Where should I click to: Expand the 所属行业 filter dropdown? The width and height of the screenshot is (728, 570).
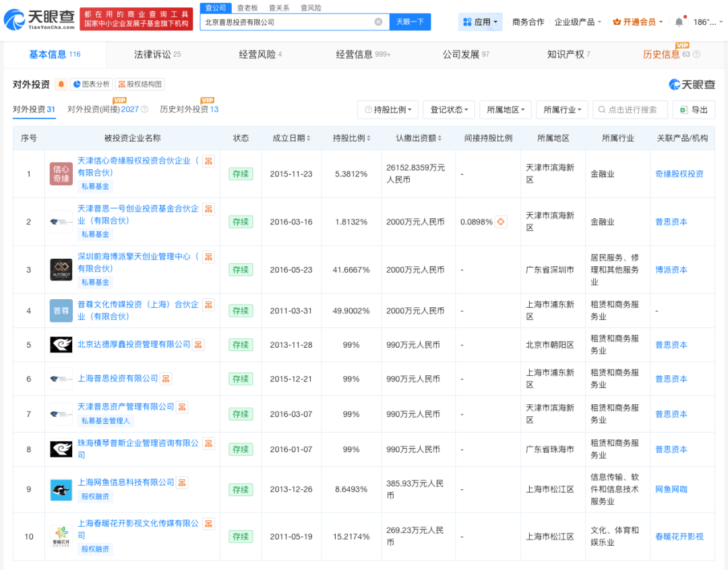(563, 110)
